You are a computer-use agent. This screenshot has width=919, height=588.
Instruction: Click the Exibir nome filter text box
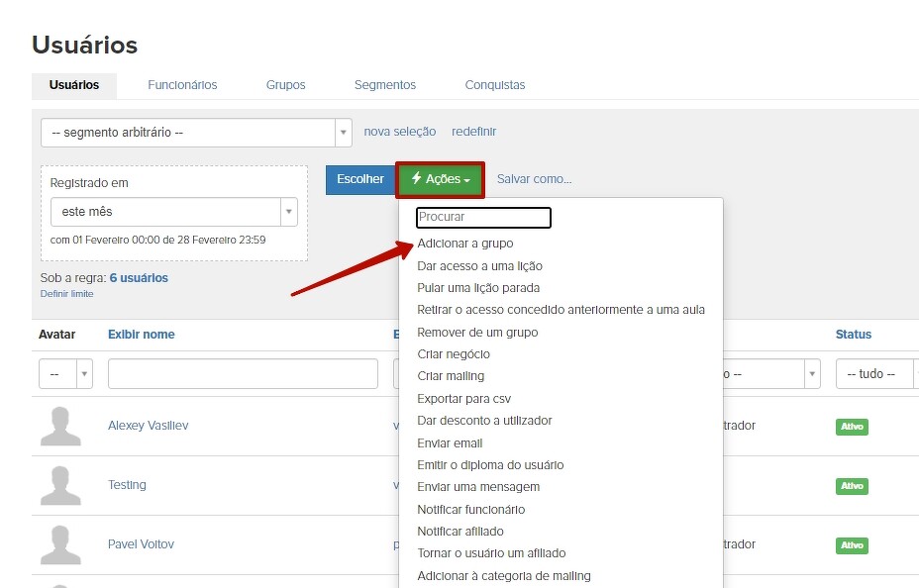(243, 374)
